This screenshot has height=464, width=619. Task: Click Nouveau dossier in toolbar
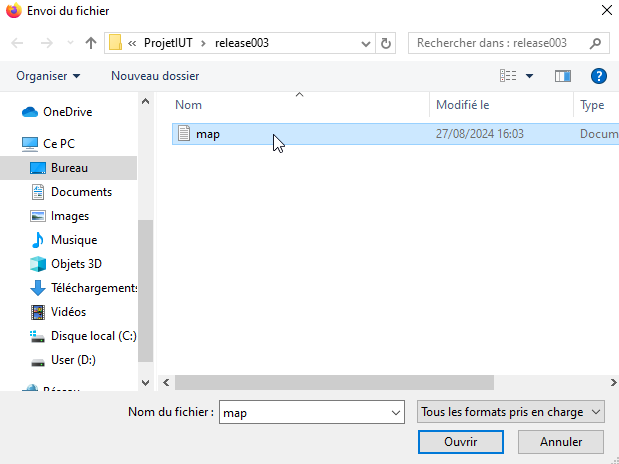155,76
